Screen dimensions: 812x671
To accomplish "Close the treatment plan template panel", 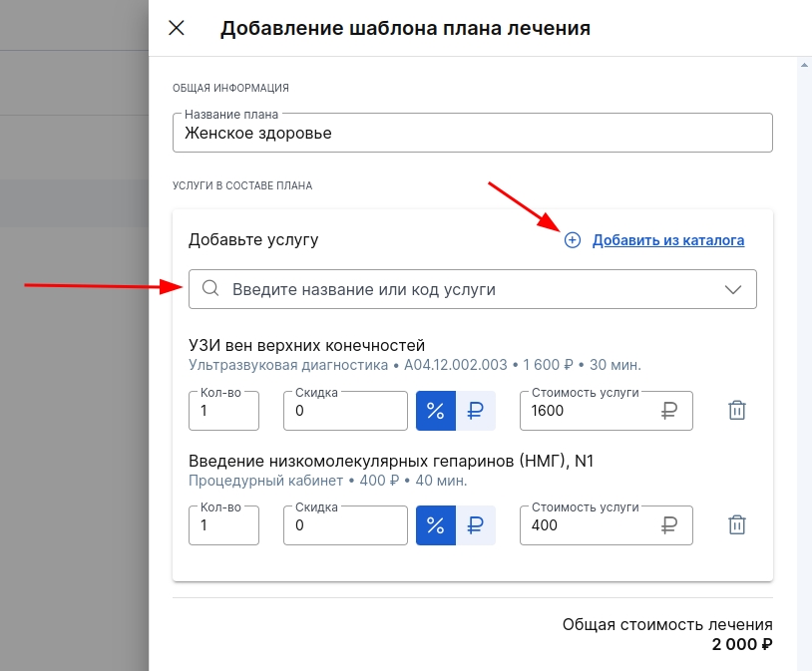I will point(177,28).
